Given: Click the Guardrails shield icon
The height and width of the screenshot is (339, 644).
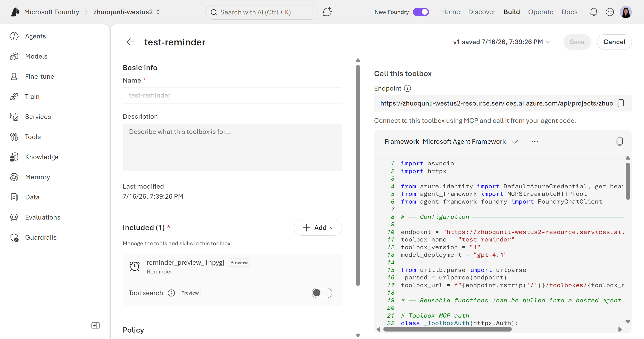Looking at the screenshot, I should pos(14,238).
